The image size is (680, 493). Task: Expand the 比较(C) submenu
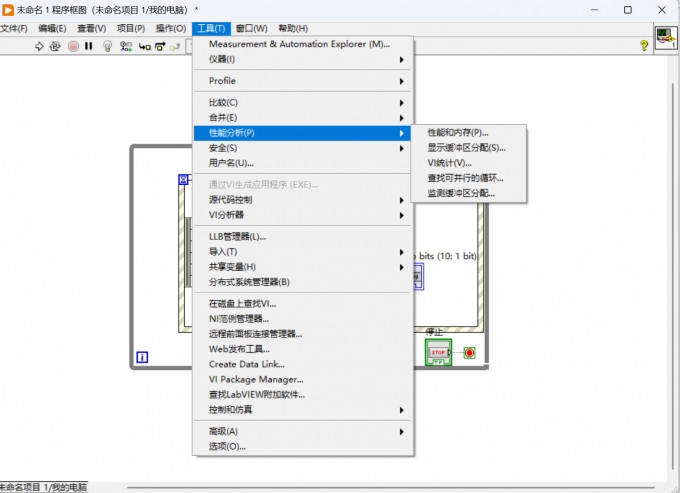303,103
